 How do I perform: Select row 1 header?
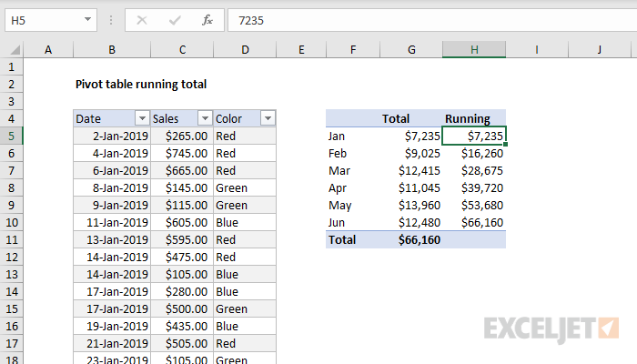[x=11, y=67]
